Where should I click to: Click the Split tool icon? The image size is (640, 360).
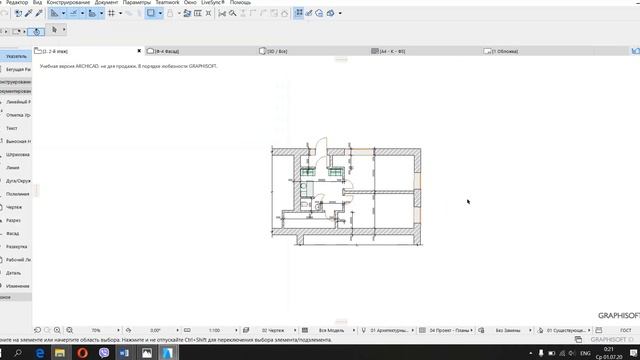[209, 13]
